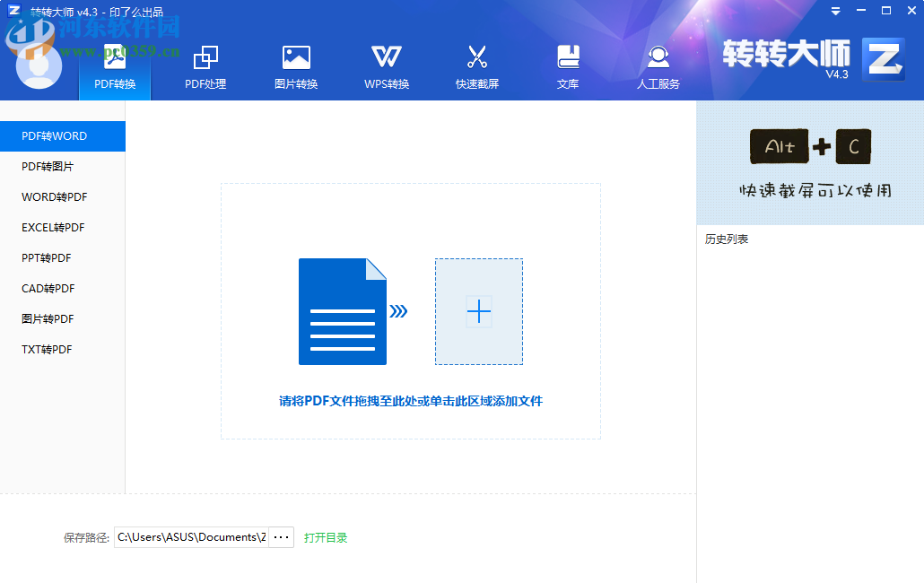Click the Z brand logo at top right
The width and height of the screenshot is (924, 583).
885,61
